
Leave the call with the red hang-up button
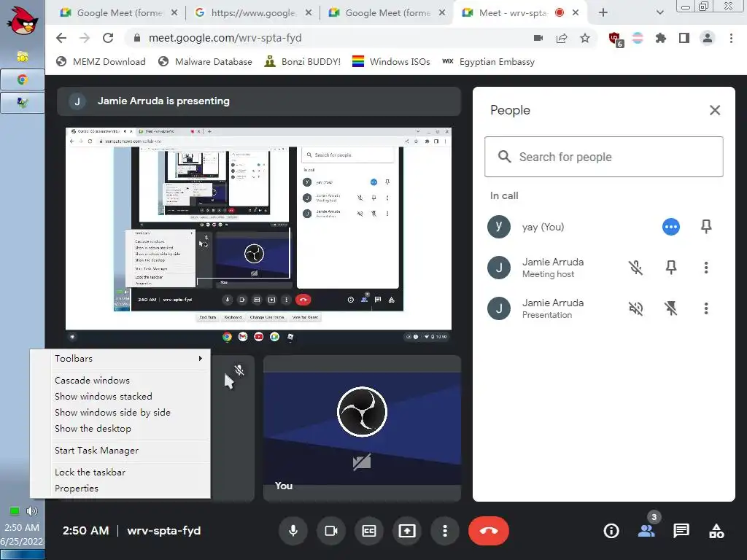pyautogui.click(x=489, y=531)
